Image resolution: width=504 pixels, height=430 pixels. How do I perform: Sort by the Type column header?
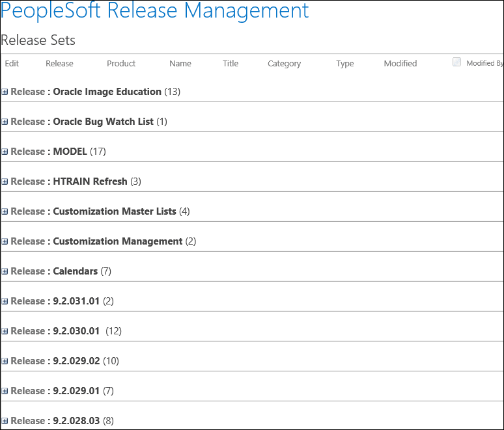pos(345,64)
